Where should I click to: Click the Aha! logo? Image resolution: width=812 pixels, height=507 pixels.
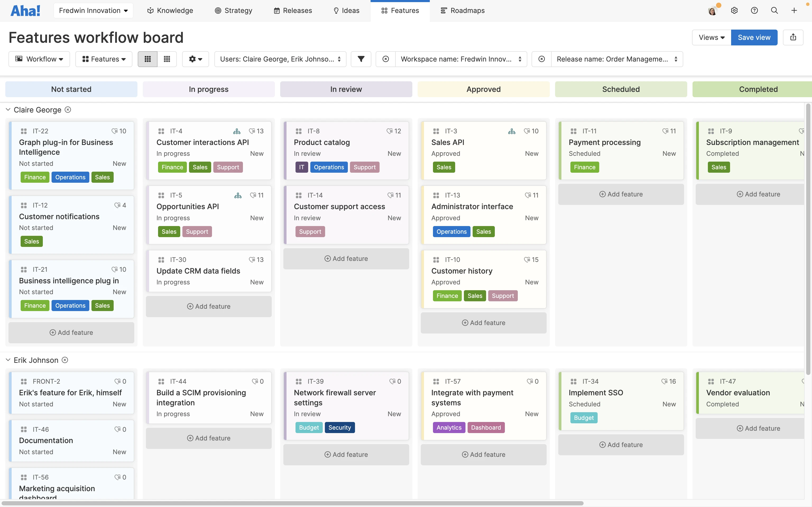(25, 10)
